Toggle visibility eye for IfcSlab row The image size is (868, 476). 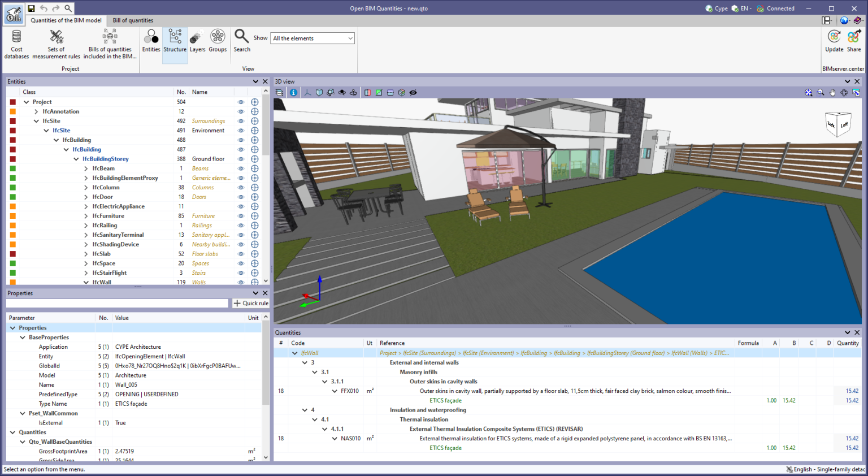241,254
